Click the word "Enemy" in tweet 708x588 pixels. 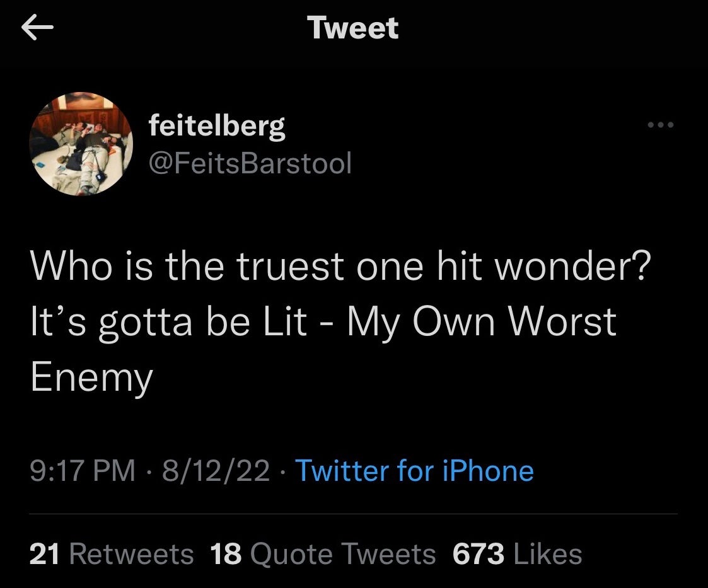(91, 378)
